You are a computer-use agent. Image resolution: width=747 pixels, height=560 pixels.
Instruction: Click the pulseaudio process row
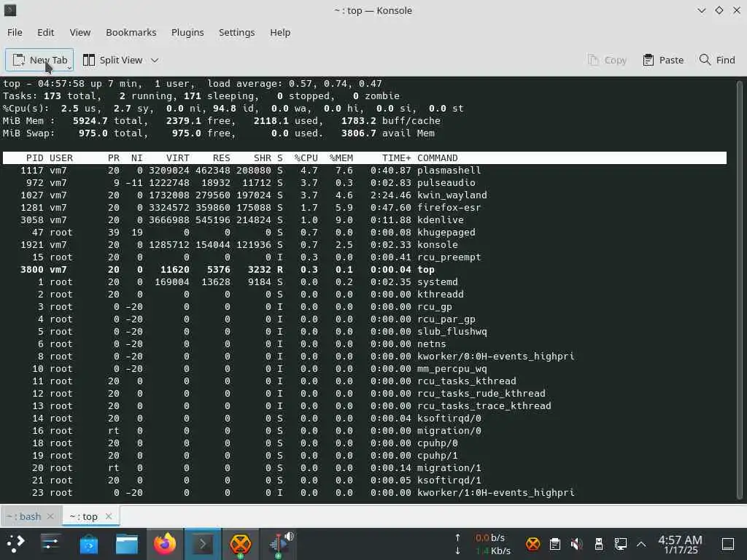365,183
